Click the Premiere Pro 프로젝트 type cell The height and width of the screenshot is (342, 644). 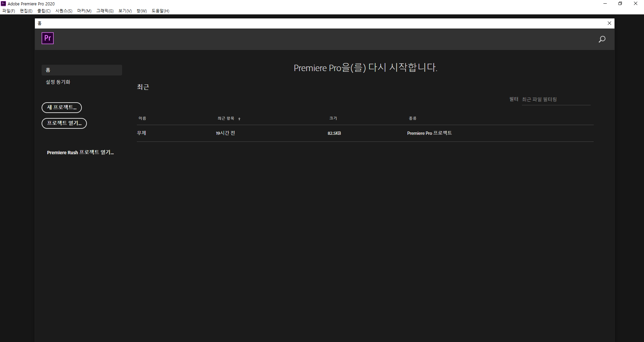[x=430, y=133]
